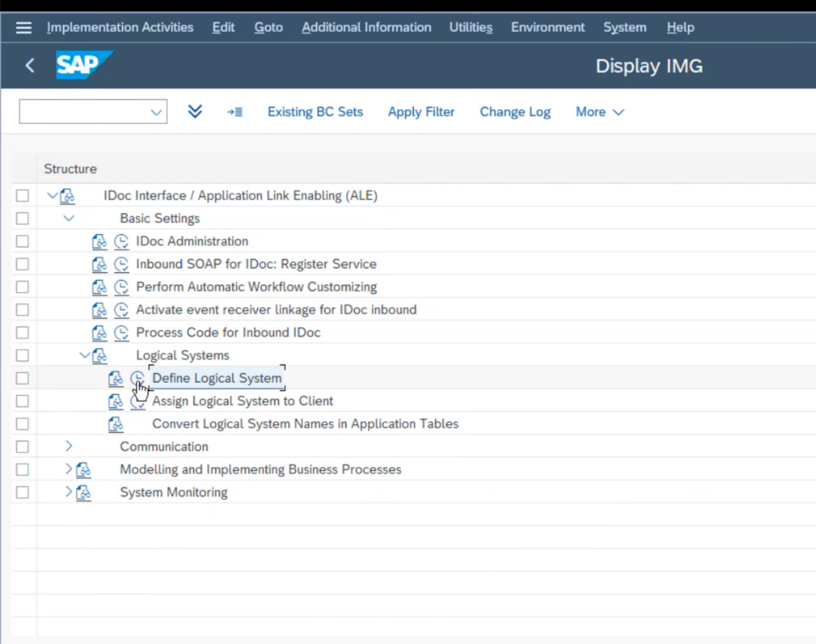Check the box for Inbound SOAP for IDoc row
The image size is (816, 644).
tap(22, 264)
